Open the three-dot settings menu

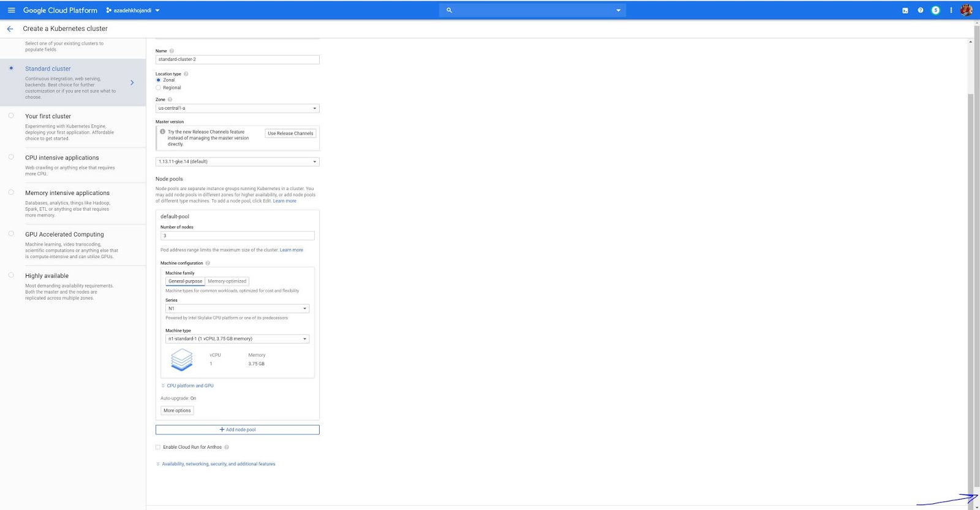(951, 10)
